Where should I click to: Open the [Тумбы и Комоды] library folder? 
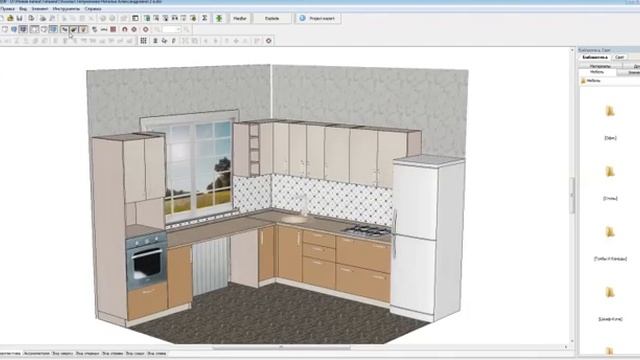pyautogui.click(x=610, y=232)
